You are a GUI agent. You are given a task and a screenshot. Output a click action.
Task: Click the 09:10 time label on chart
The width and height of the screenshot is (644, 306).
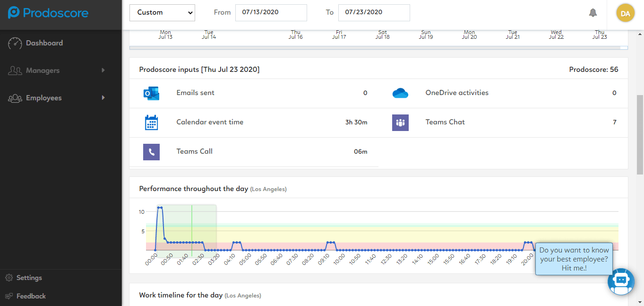pyautogui.click(x=324, y=259)
